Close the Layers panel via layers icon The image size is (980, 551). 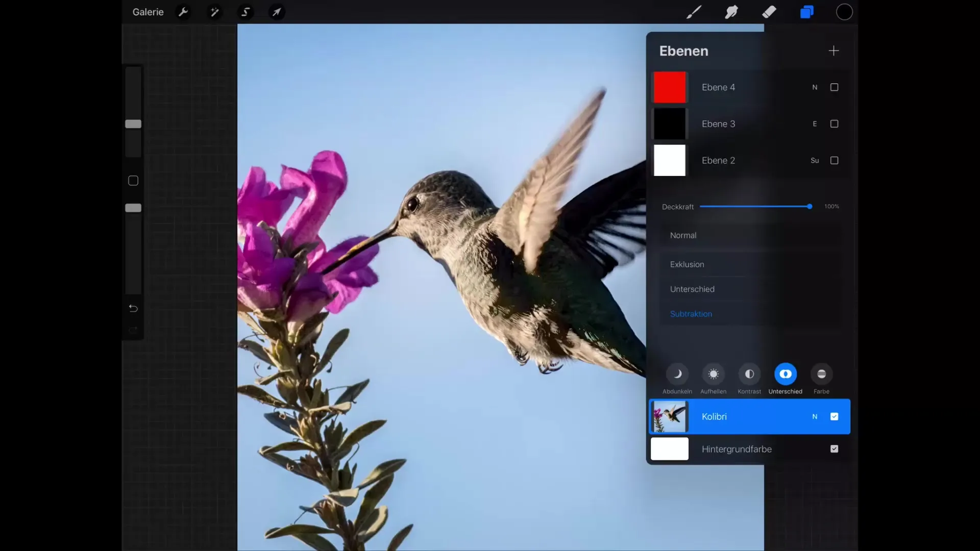(x=806, y=12)
